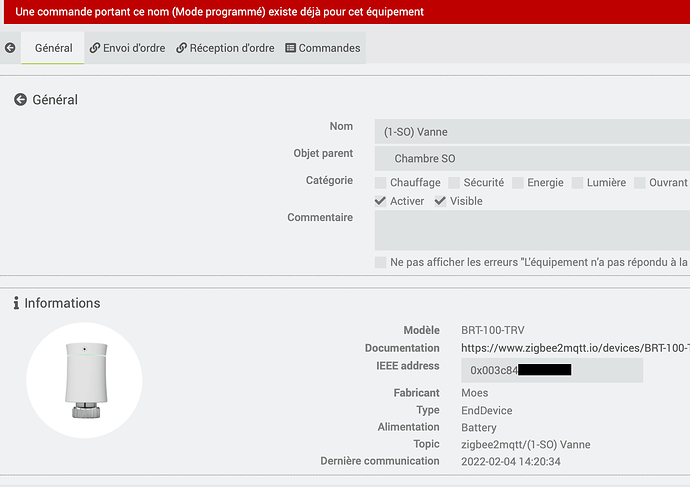Click the back arrow icon beside tabs
This screenshot has height=487, width=690.
click(10, 48)
